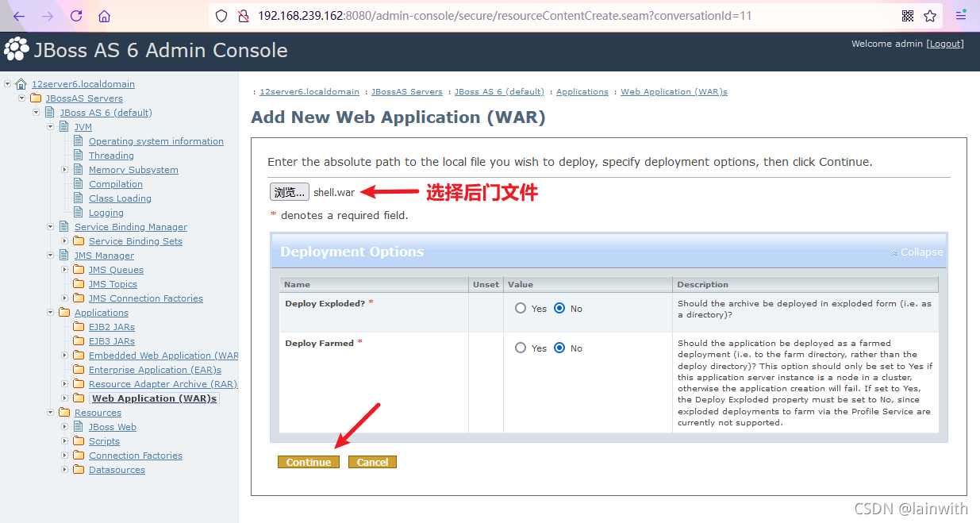Image resolution: width=980 pixels, height=523 pixels.
Task: Open 12server6.localdomain breadcrumb link
Action: tap(309, 92)
